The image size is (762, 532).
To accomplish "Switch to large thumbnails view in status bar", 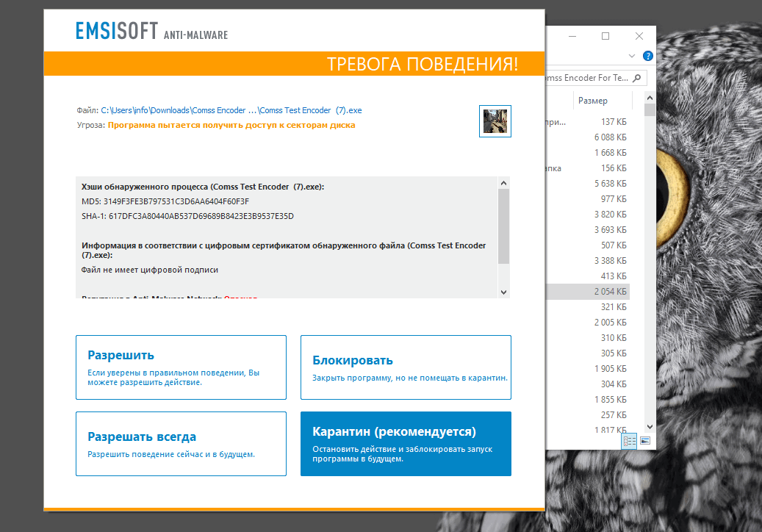I will 645,441.
